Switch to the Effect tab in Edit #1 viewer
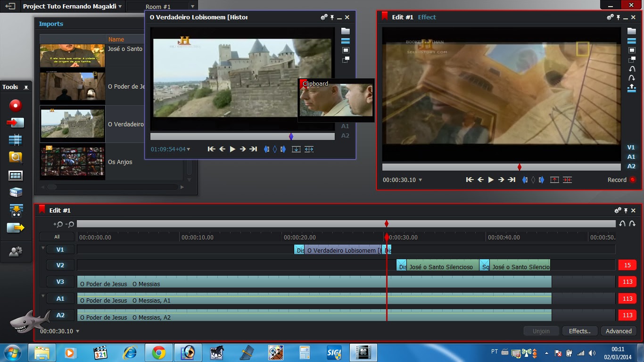Screen dimensions: 644x362 pyautogui.click(x=427, y=17)
